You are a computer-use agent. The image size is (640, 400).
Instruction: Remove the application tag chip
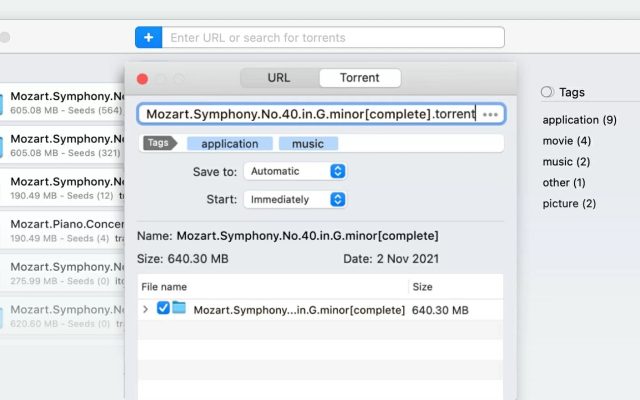[x=230, y=144]
